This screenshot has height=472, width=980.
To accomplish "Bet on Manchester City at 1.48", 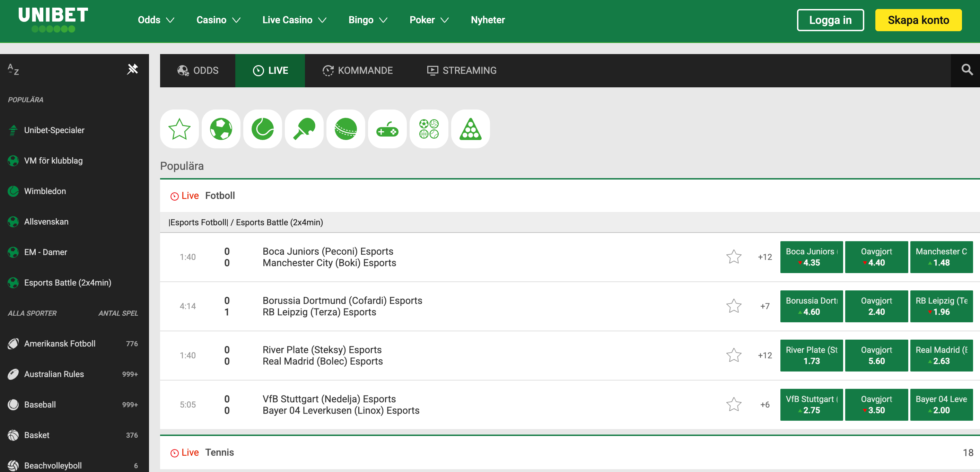I will (x=941, y=257).
